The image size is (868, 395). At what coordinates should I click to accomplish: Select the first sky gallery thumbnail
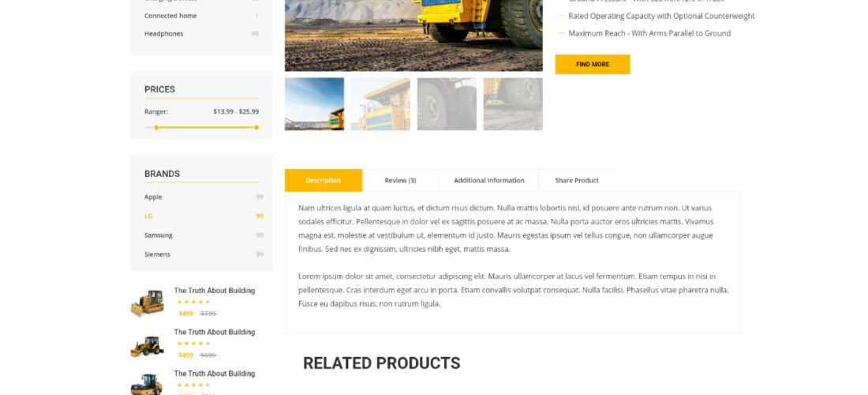(314, 104)
